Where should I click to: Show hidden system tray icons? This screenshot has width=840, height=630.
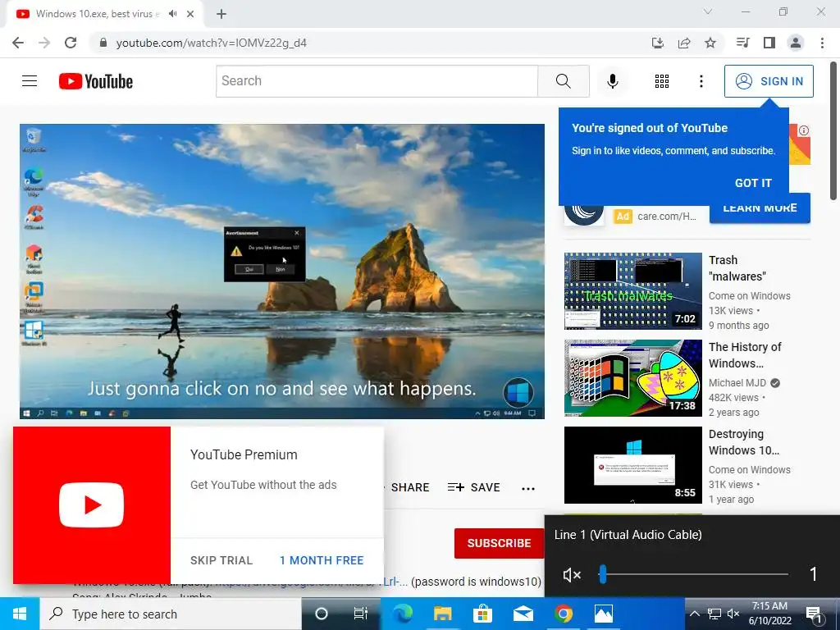click(x=694, y=614)
